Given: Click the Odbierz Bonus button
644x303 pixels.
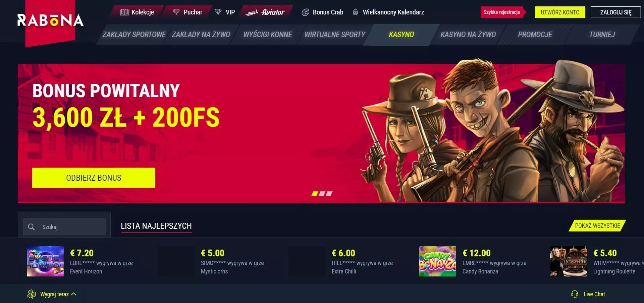Looking at the screenshot, I should pos(94,178).
